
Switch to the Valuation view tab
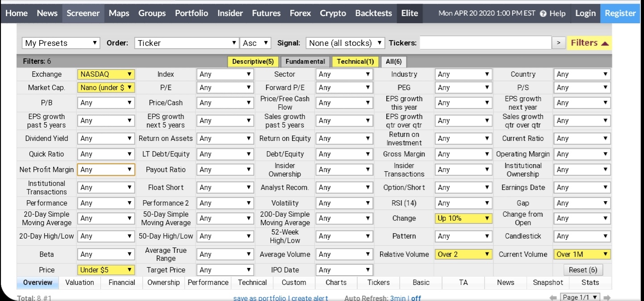point(79,282)
